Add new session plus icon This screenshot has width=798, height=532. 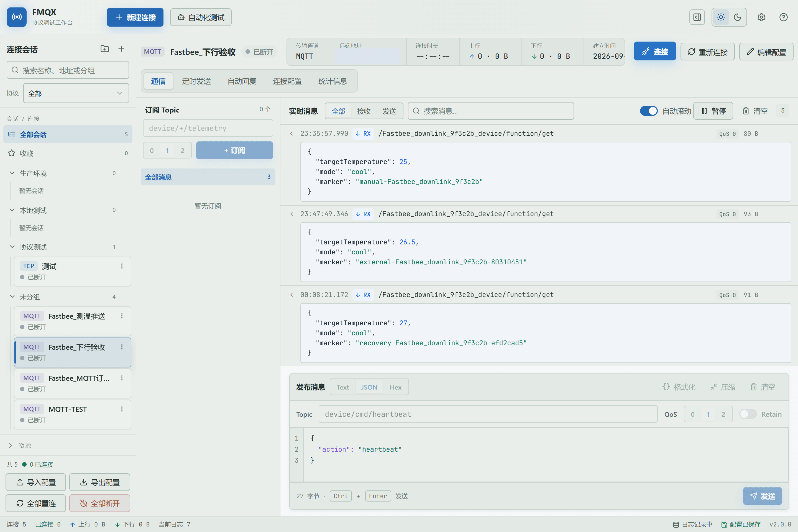121,49
